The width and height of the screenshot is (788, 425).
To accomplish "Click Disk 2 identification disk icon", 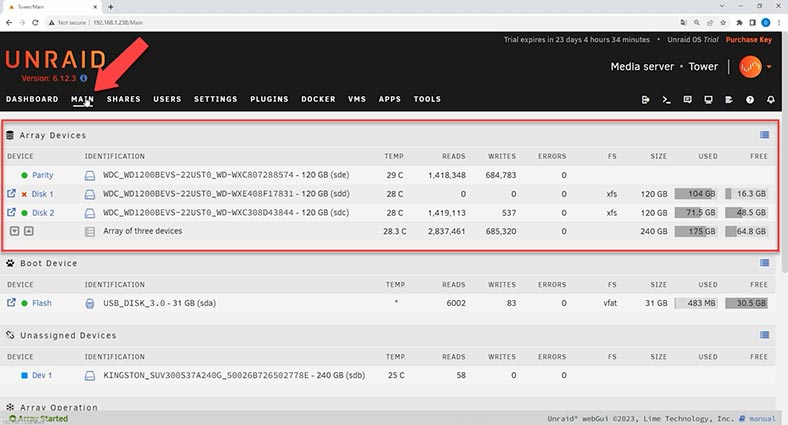I will [x=89, y=213].
